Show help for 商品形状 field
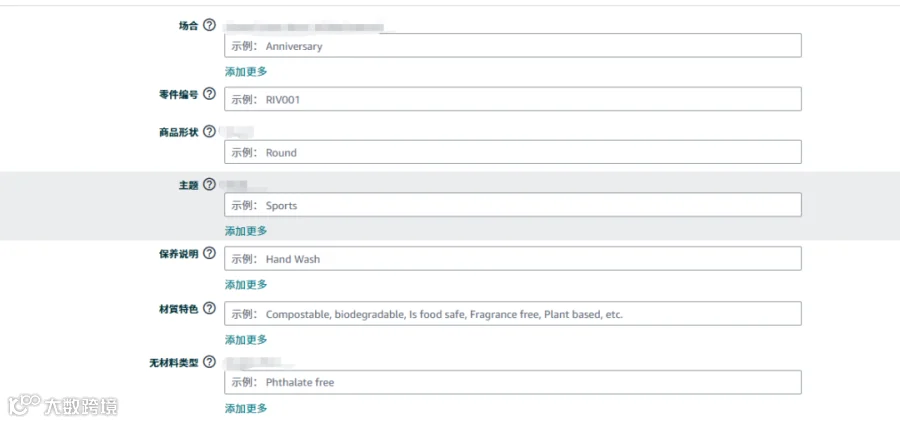Image resolution: width=900 pixels, height=423 pixels. (x=210, y=131)
